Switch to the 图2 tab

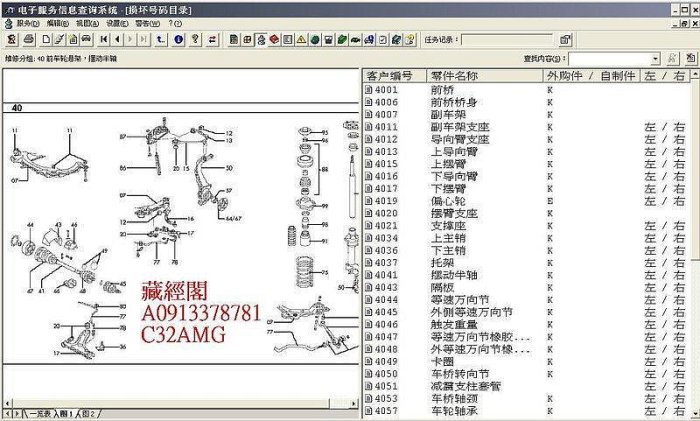coord(90,413)
